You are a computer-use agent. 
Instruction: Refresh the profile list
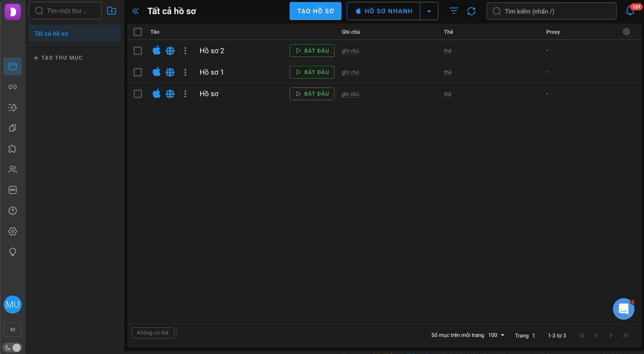click(x=471, y=11)
